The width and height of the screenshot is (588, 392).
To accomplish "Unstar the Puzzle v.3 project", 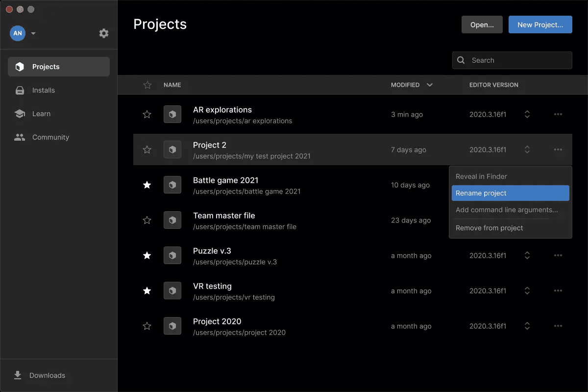I will point(147,255).
